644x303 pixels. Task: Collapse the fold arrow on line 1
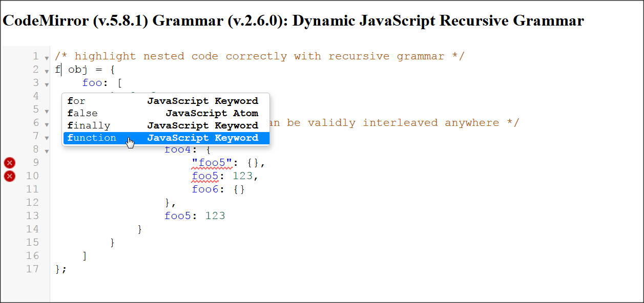coord(47,58)
